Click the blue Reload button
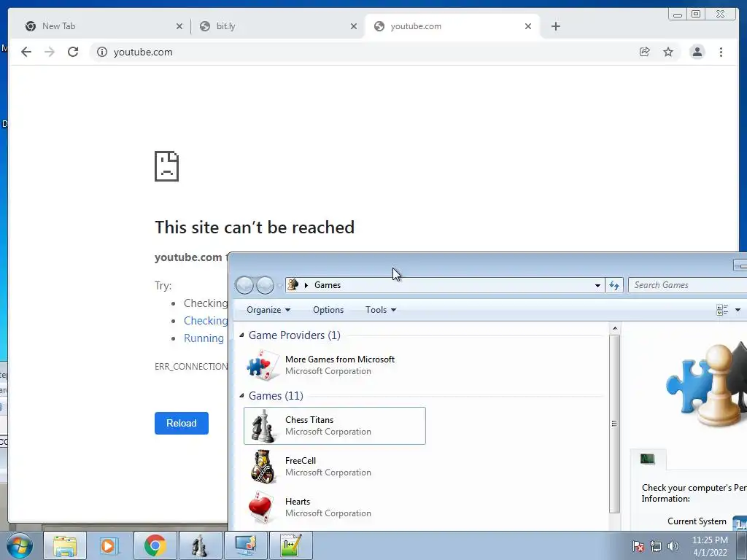This screenshot has width=747, height=560. click(x=181, y=423)
